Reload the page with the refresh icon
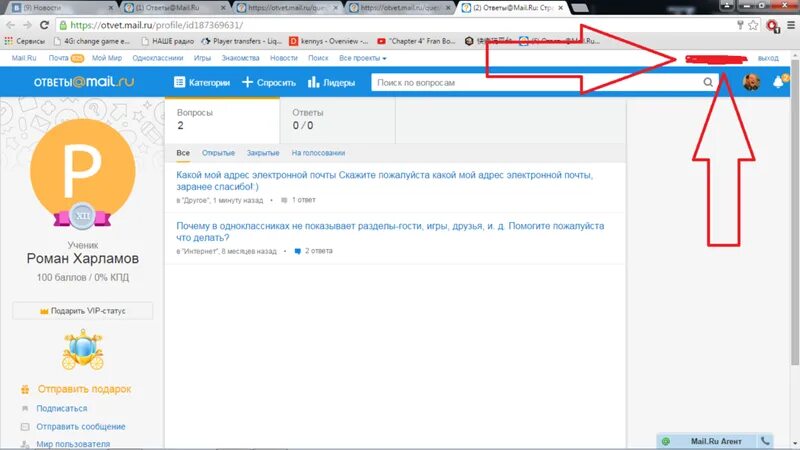Screen dimensions: 800x450 44,25
